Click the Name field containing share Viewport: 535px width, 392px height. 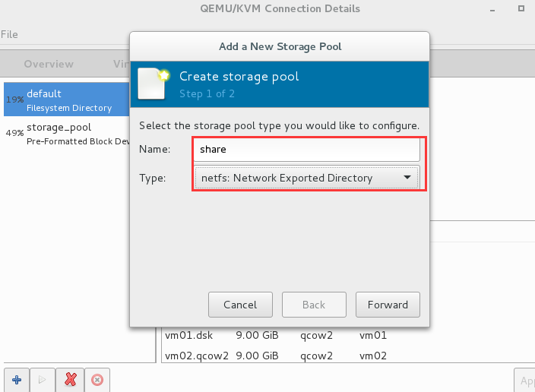click(x=306, y=150)
